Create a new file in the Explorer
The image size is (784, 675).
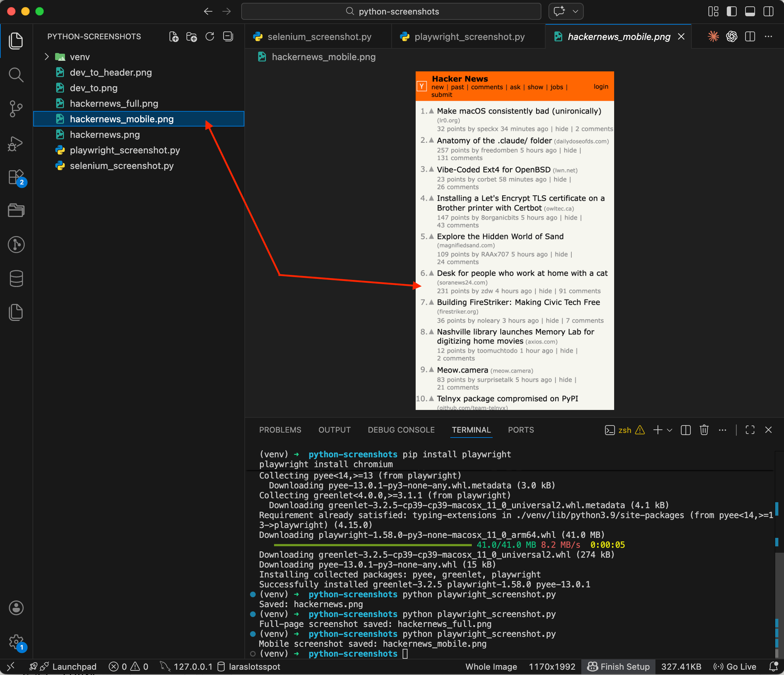click(x=174, y=36)
